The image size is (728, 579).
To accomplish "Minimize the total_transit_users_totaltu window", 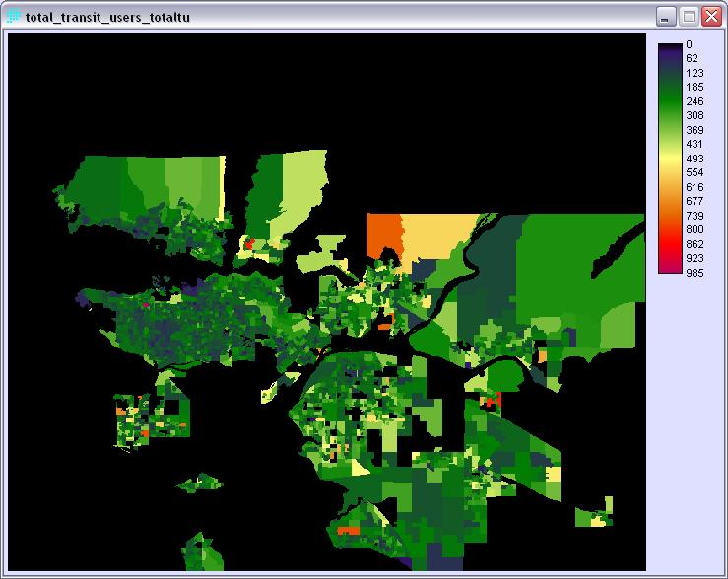I will point(667,18).
